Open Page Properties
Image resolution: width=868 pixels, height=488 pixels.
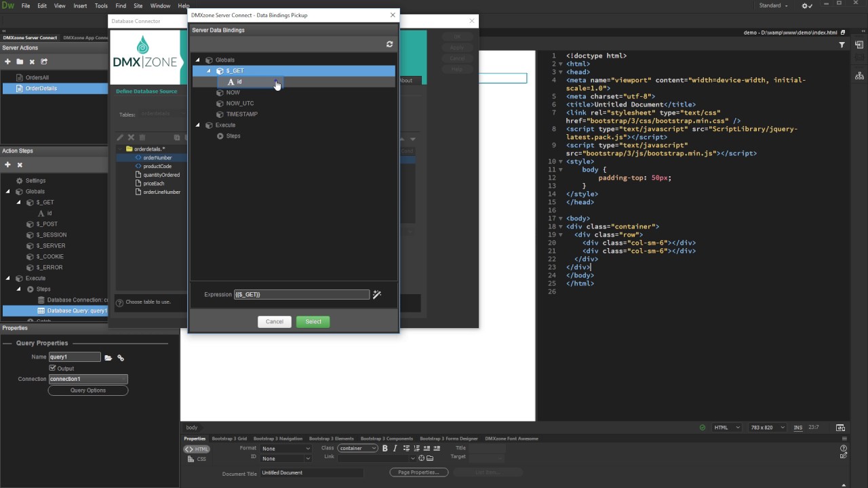click(419, 472)
